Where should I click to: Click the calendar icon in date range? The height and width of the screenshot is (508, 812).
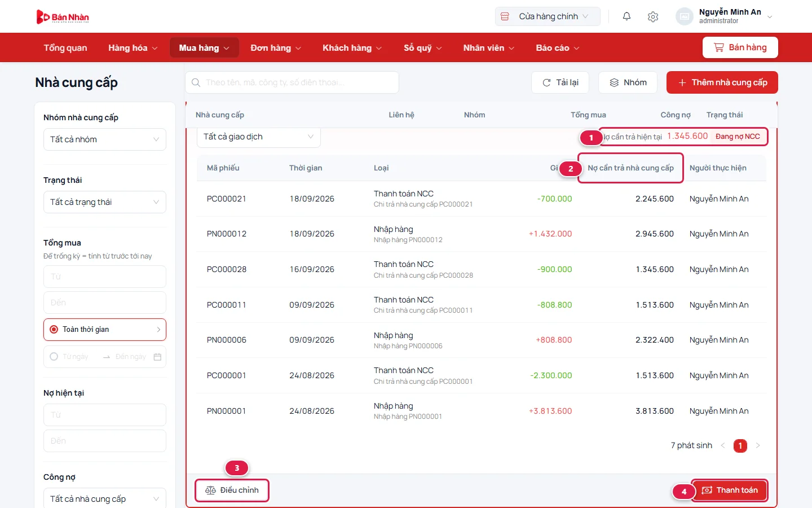pyautogui.click(x=157, y=357)
